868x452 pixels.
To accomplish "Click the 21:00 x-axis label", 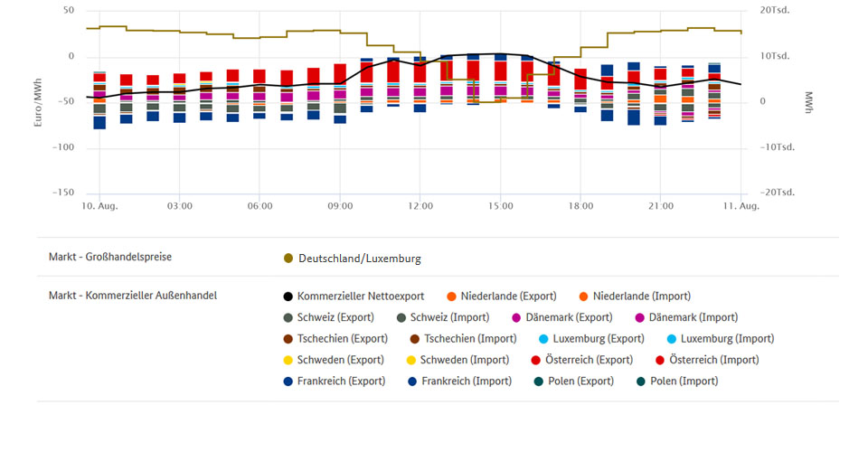I will click(x=661, y=206).
